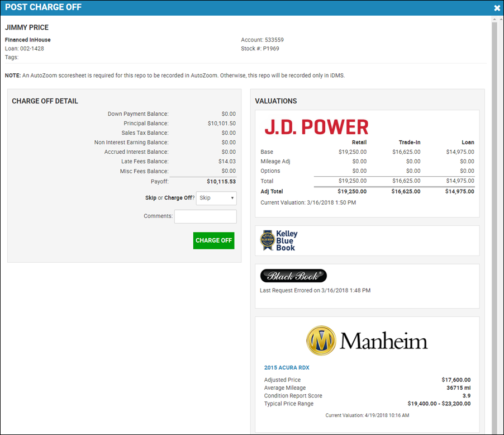Image resolution: width=504 pixels, height=435 pixels.
Task: Click the Kelley Blue Book logo
Action: click(x=278, y=240)
